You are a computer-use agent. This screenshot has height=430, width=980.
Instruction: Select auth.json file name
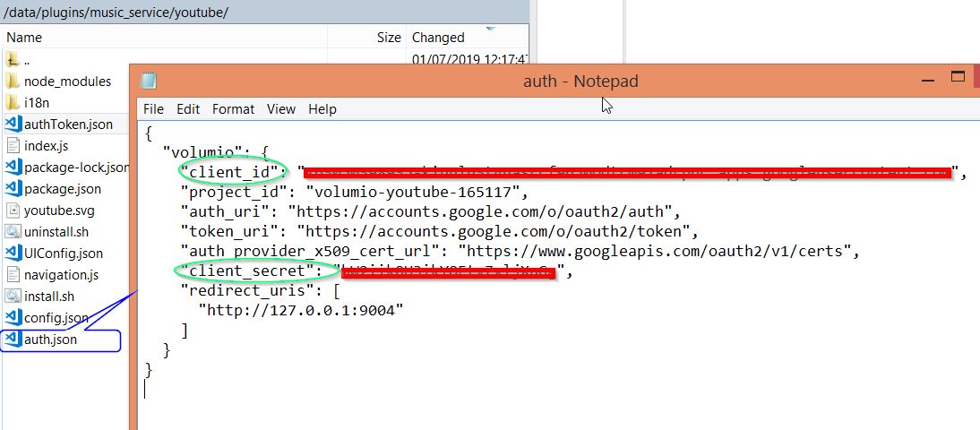pyautogui.click(x=51, y=340)
